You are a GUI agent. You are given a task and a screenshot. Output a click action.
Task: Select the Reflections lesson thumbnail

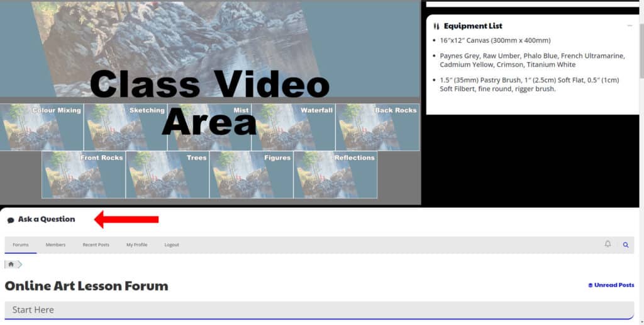(335, 174)
